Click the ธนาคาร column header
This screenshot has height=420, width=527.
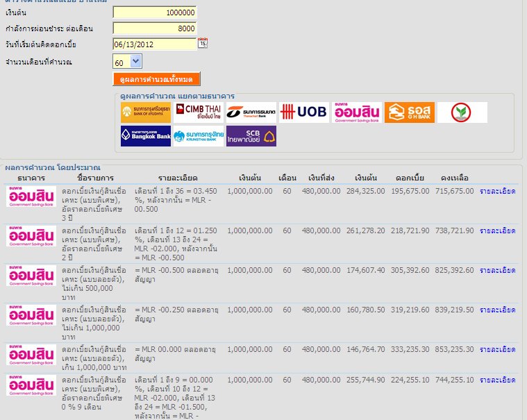(31, 178)
